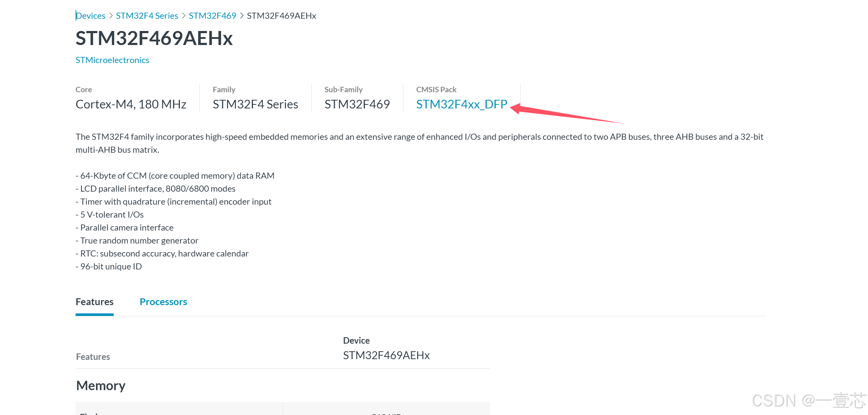Go to STM32F469 breadcrumb link

pyautogui.click(x=212, y=16)
